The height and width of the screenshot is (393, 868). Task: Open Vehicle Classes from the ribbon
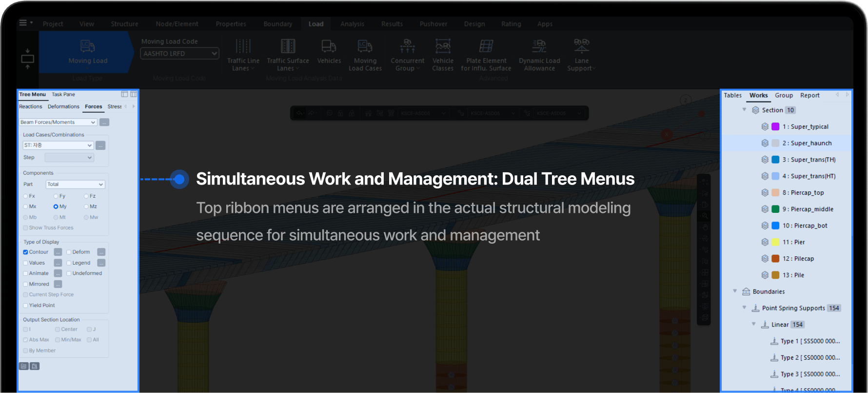click(x=443, y=47)
